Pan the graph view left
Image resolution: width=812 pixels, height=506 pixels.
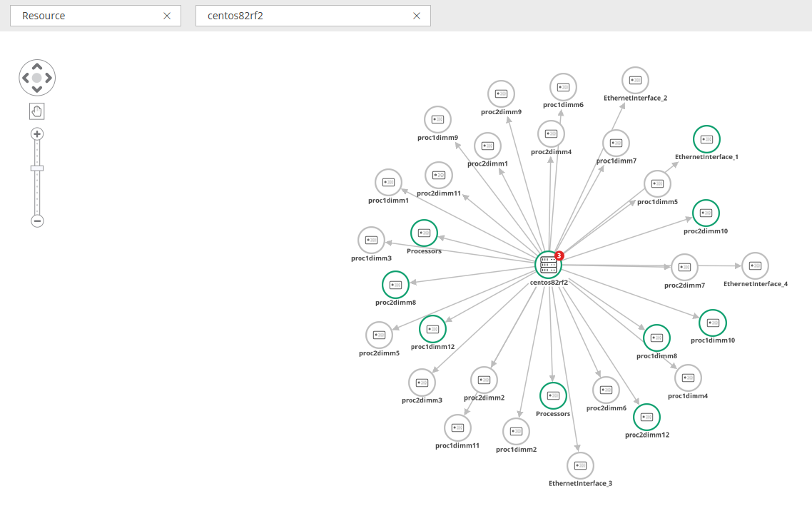(x=26, y=78)
